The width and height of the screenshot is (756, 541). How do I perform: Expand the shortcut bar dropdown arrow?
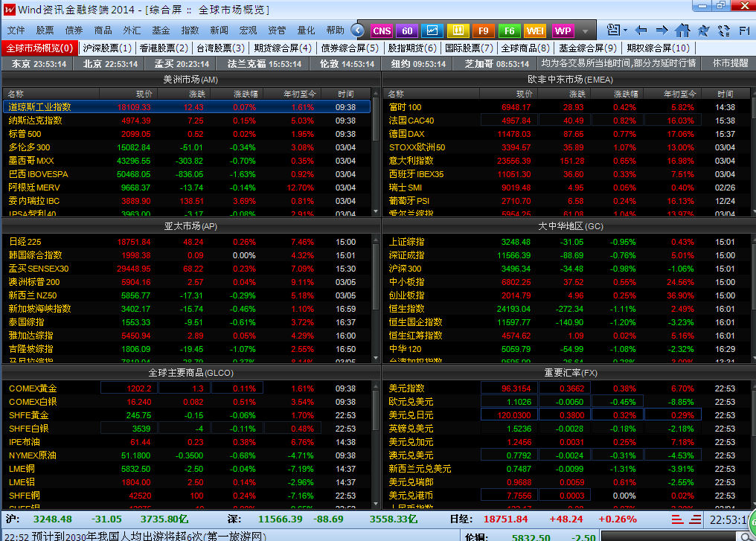coord(585,31)
